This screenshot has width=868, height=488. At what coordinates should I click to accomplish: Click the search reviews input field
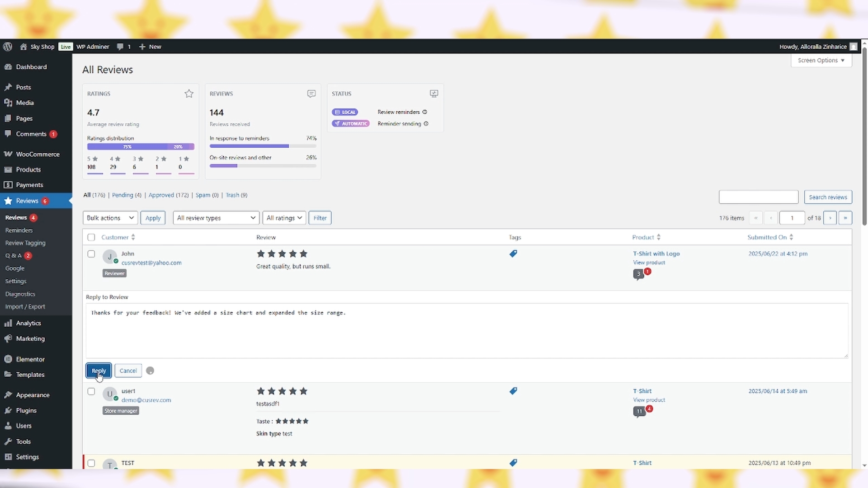tap(758, 197)
